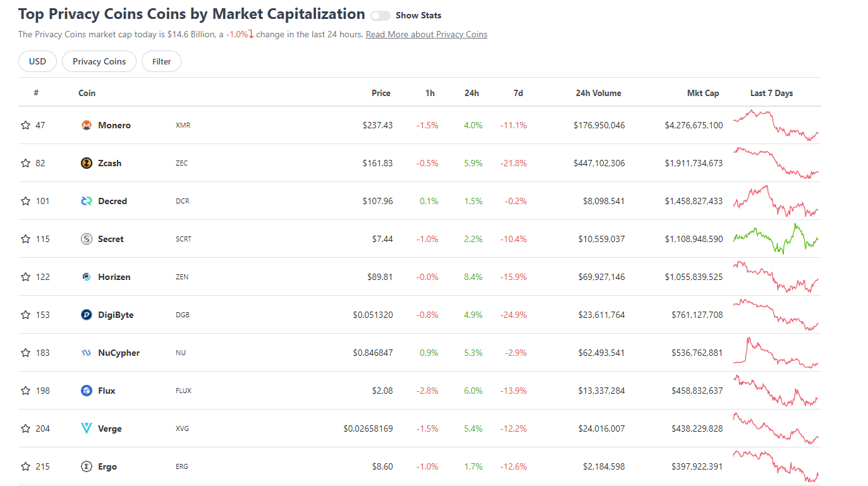Sort by the 7d change column
868x486 pixels.
[518, 93]
